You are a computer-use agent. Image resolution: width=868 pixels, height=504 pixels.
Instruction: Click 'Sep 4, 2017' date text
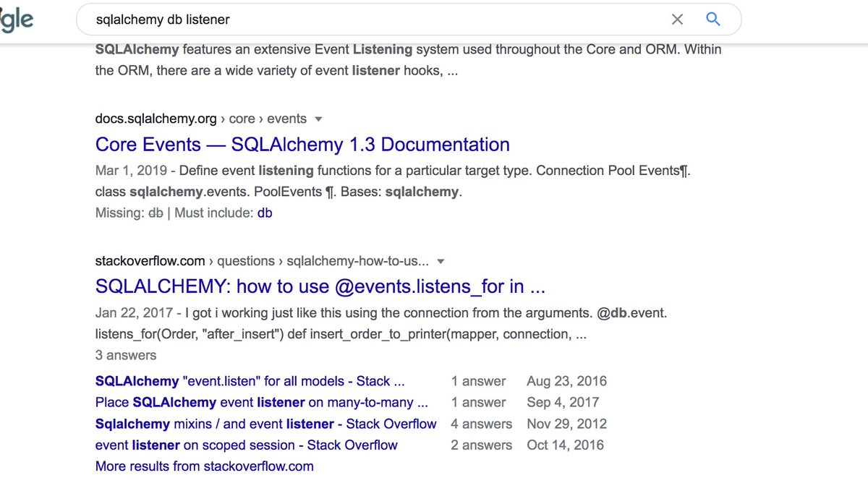563,402
